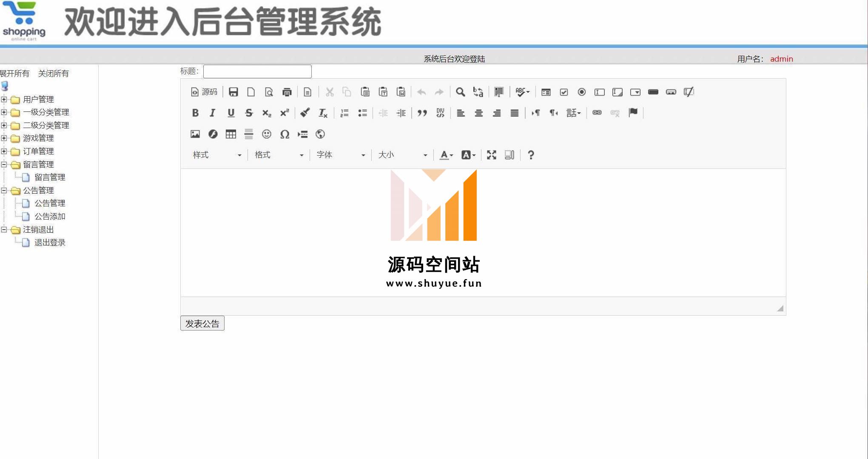
Task: Insert a checkbox form field
Action: [564, 92]
